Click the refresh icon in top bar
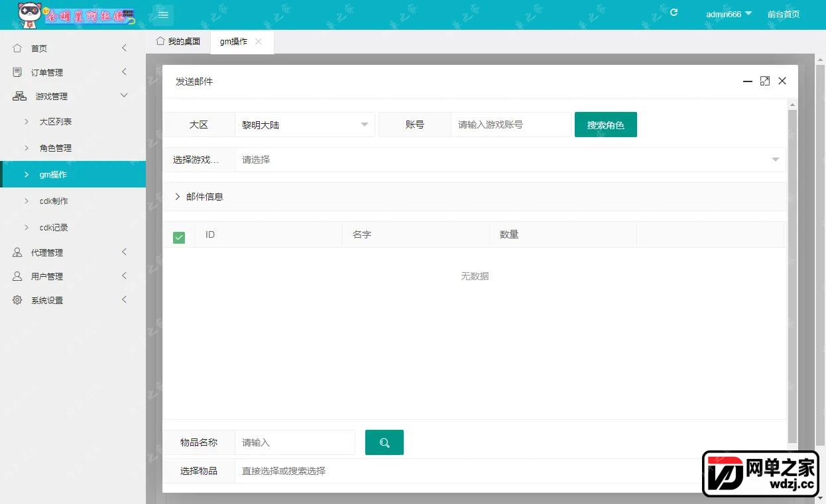 (674, 13)
